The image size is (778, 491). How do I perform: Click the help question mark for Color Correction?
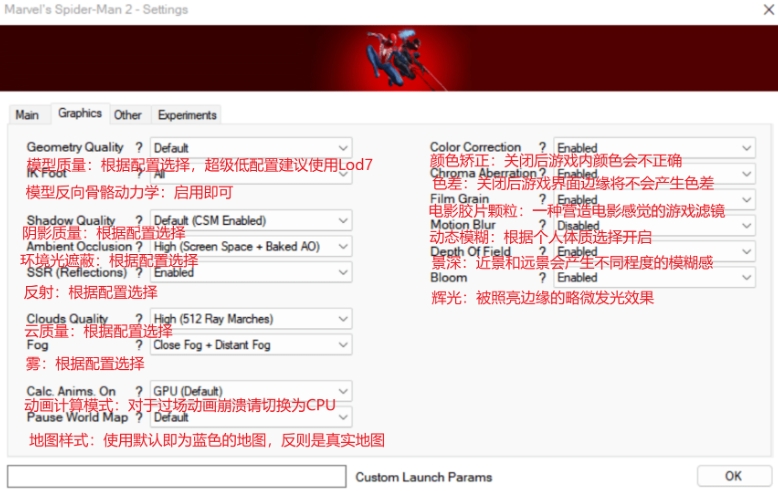point(542,147)
